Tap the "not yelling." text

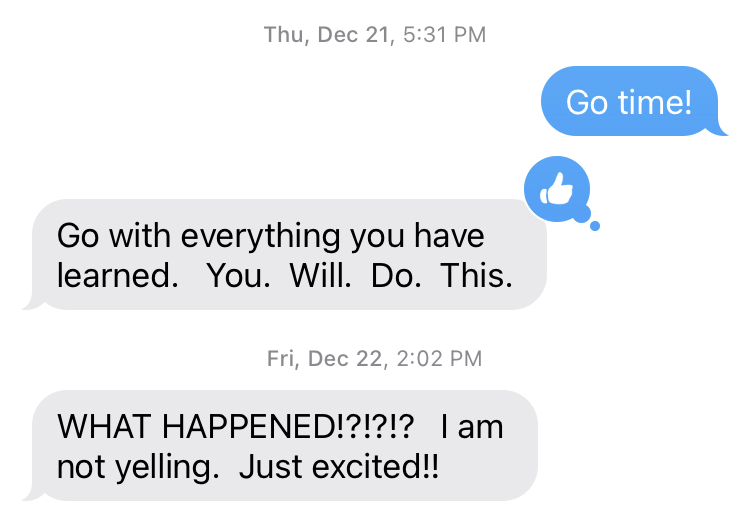(x=139, y=466)
